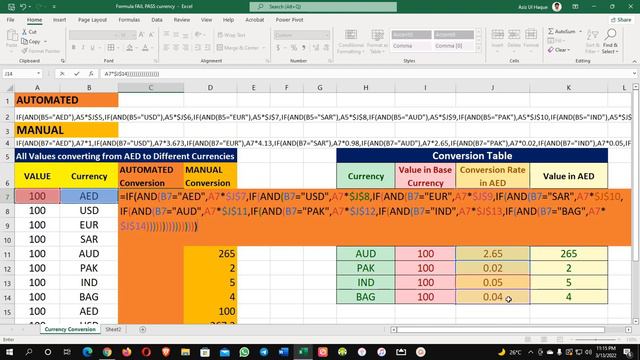Toggle Wrap Text
Screen dimensions: 640x360
coord(231,35)
